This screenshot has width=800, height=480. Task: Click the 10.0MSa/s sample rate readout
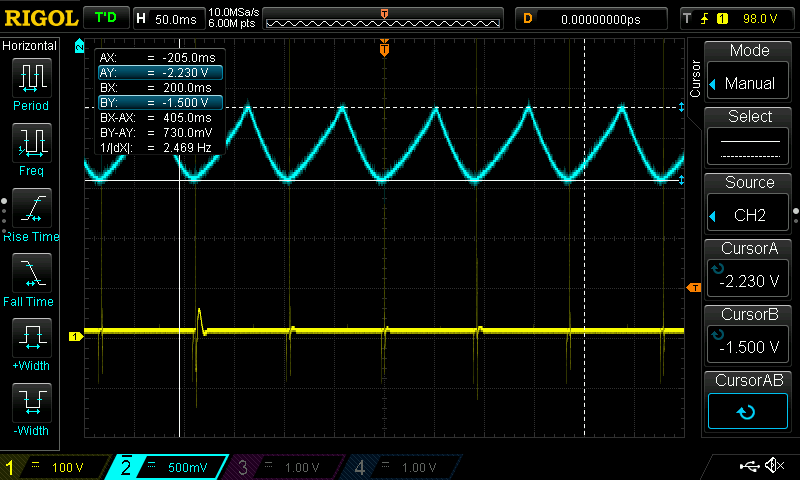point(234,12)
